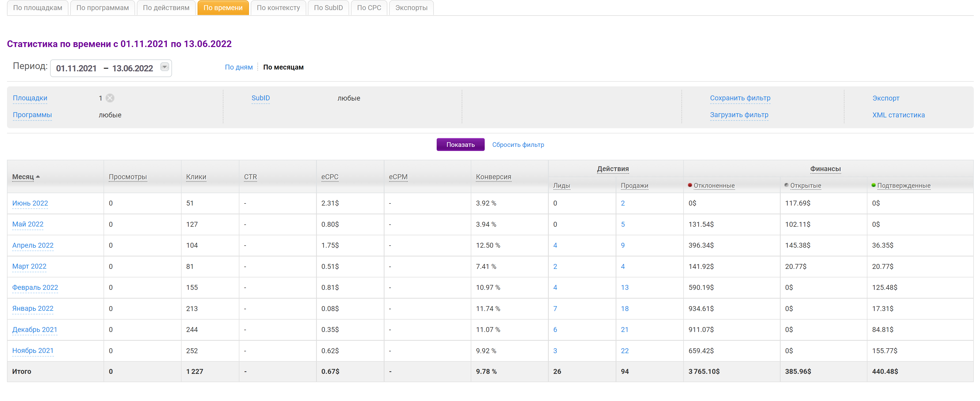
Task: Switch view to По дням
Action: 239,67
